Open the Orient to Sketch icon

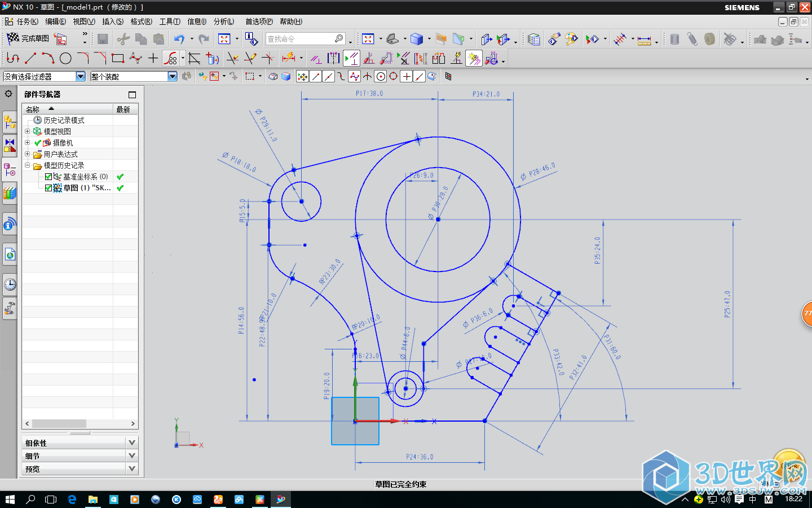[60, 39]
